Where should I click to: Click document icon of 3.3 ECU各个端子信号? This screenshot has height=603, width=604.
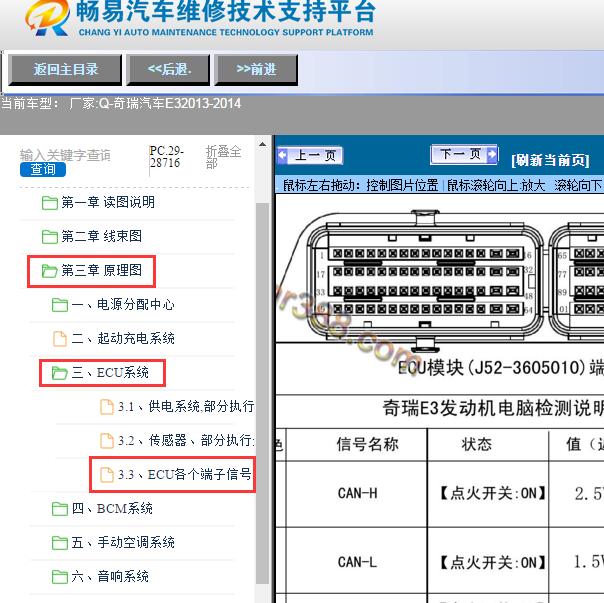[107, 475]
